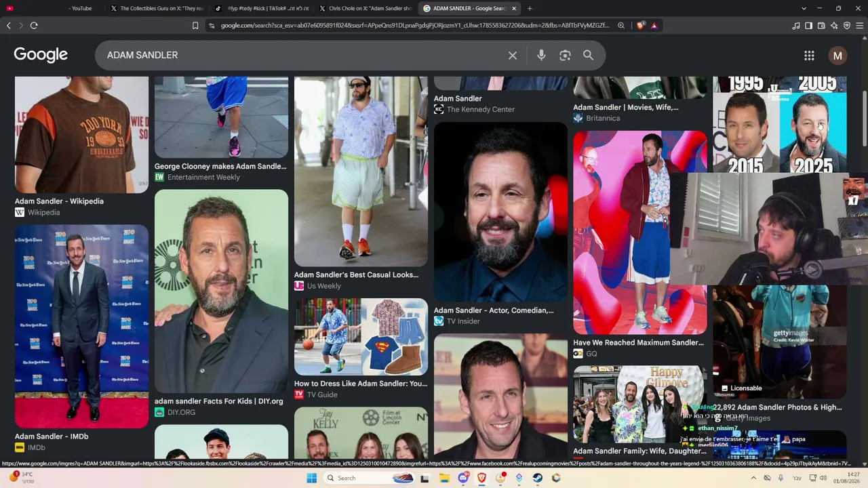Open Brave Shields lion icon
The image size is (868, 488).
point(641,26)
